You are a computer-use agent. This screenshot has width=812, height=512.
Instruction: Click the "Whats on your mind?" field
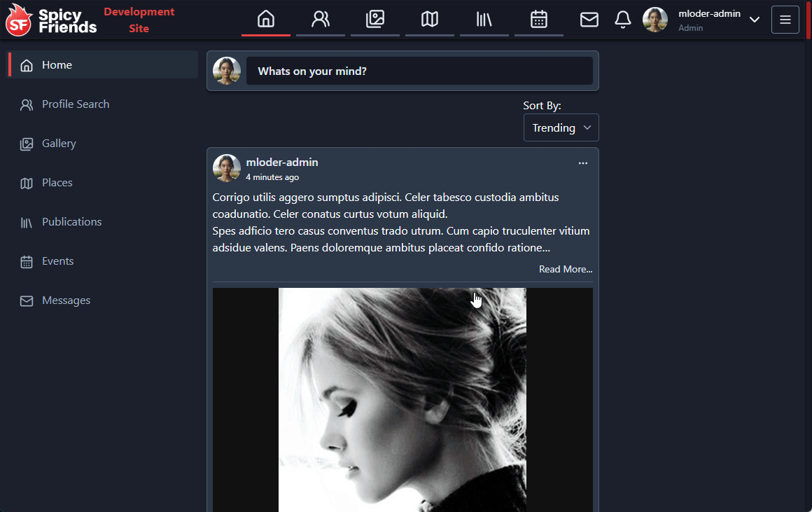[x=419, y=71]
